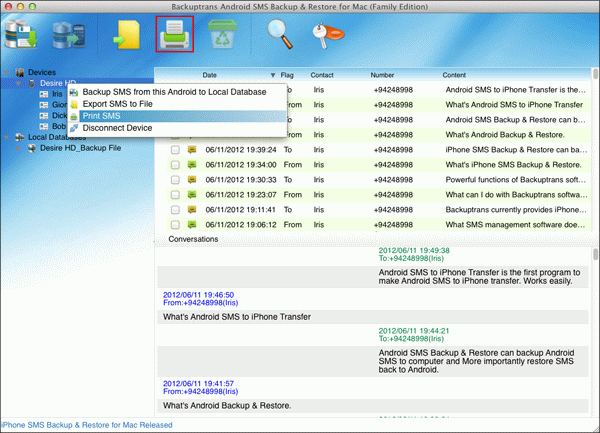Select the Iris contact in Devices tree
The width and height of the screenshot is (600, 433).
[x=57, y=94]
